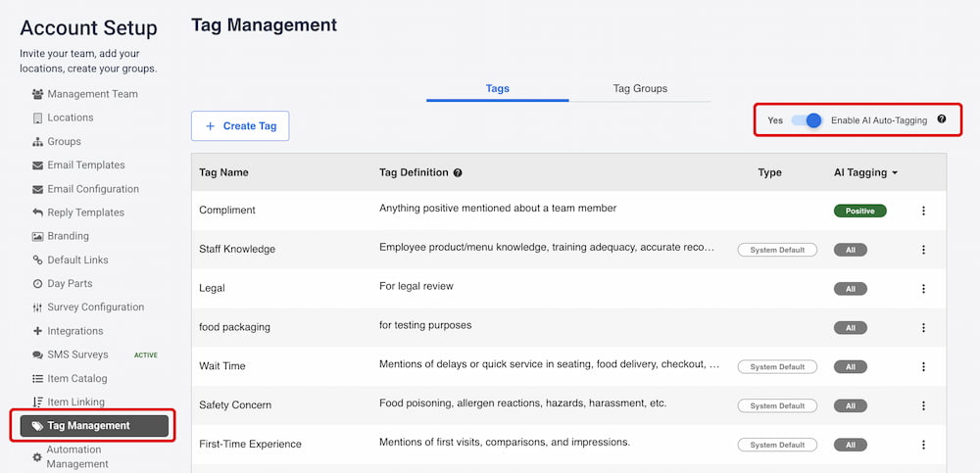Screen dimensions: 980x473
Task: Click the All badge on Wait Time row
Action: click(x=850, y=367)
